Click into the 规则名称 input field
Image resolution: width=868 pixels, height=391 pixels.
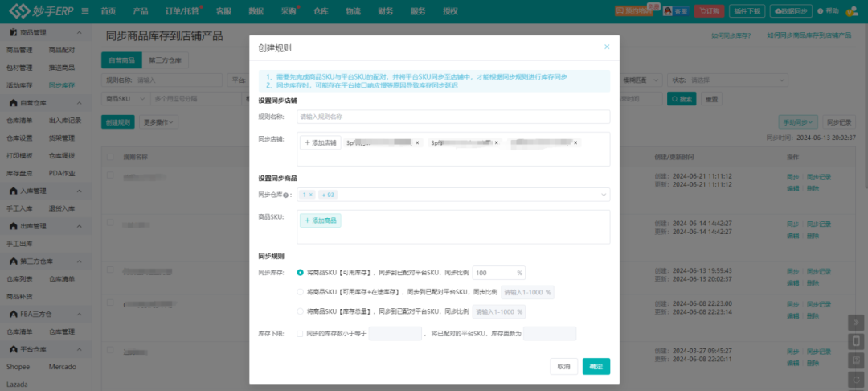pos(452,117)
